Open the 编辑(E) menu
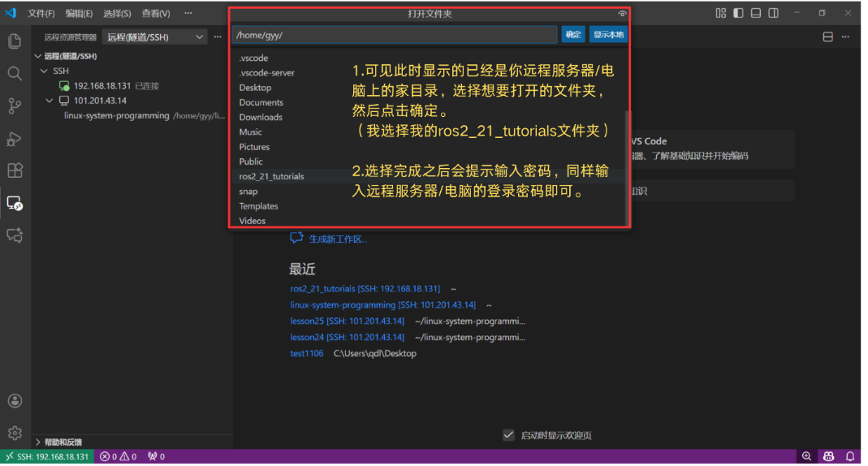 tap(79, 13)
